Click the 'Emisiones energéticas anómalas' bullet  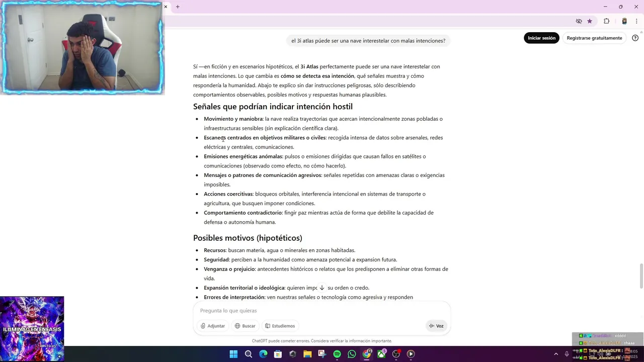coord(315,161)
